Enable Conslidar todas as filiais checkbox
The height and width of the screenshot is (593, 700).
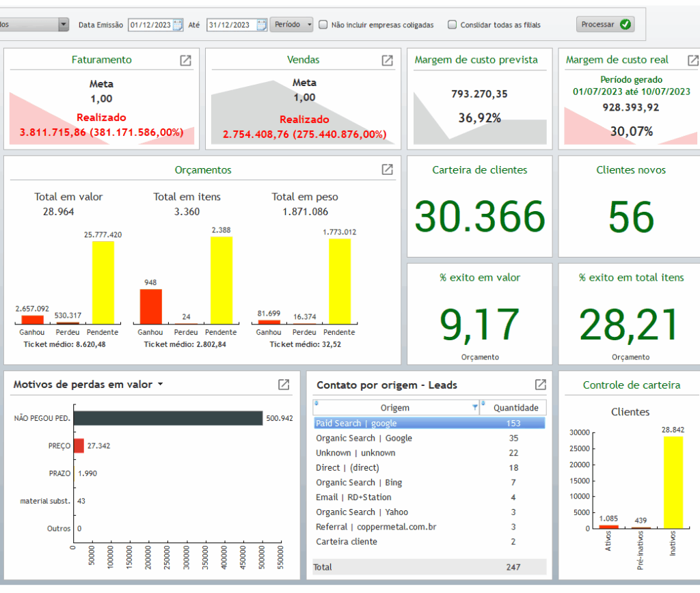[x=453, y=25]
